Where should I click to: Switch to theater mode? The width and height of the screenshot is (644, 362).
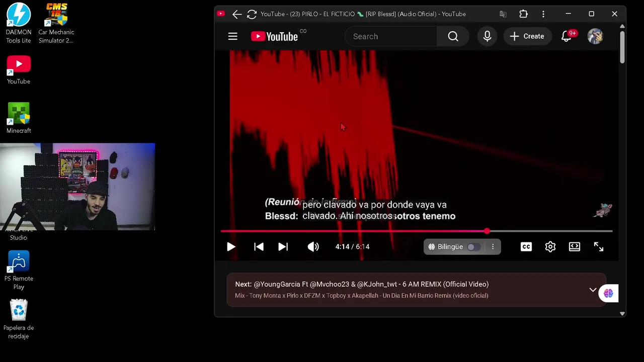pos(575,247)
